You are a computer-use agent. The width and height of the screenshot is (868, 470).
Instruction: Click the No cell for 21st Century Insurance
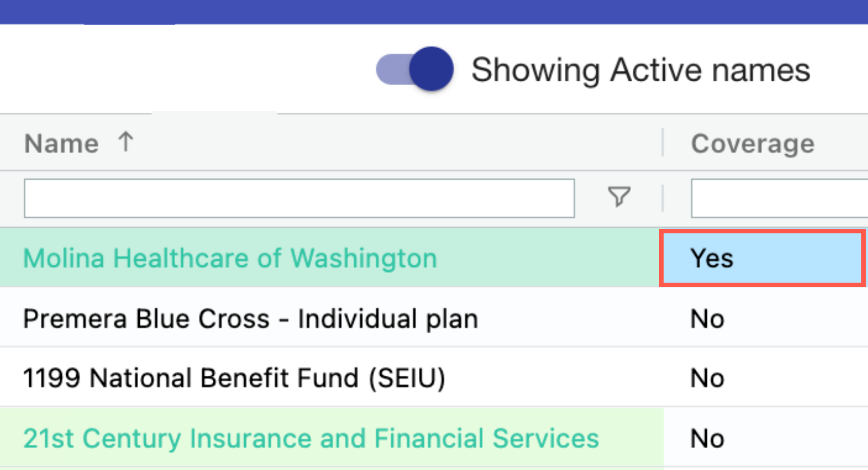pyautogui.click(x=707, y=439)
